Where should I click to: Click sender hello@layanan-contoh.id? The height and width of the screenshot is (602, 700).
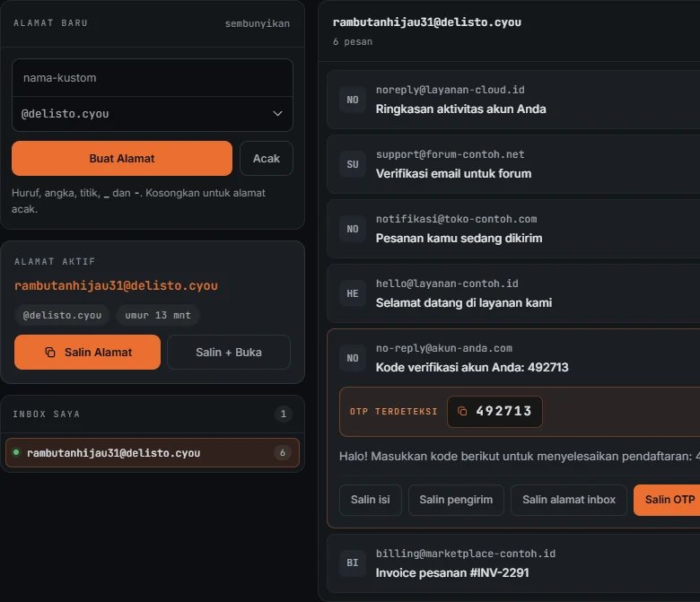tap(447, 284)
